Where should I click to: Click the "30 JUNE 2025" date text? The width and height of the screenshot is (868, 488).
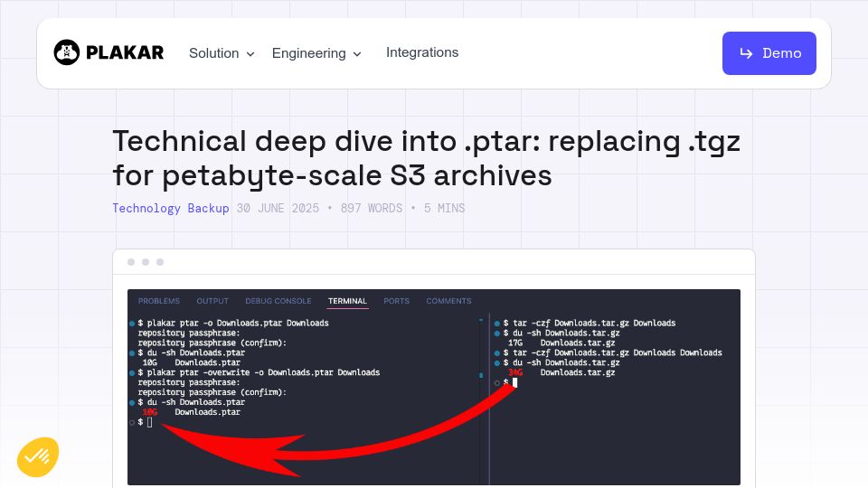coord(278,209)
